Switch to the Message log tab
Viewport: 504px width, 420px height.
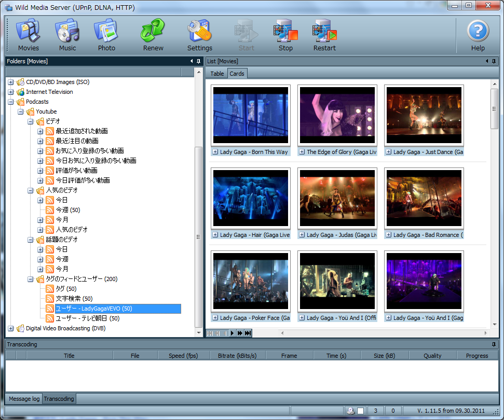(24, 399)
